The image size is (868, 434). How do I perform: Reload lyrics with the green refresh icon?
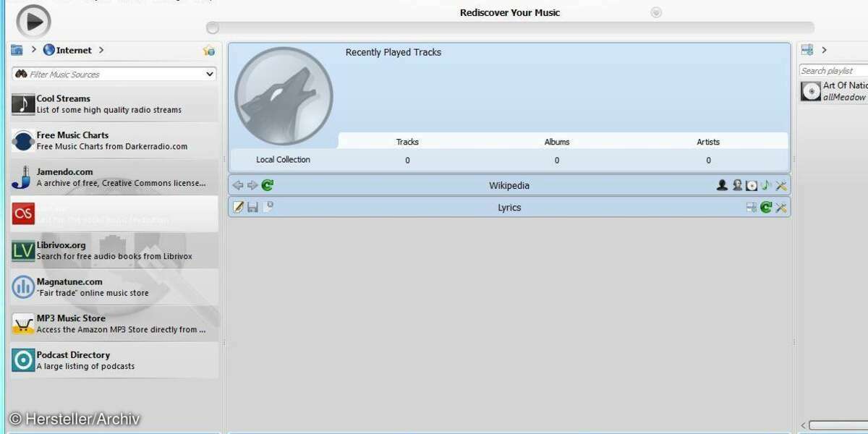coord(766,208)
